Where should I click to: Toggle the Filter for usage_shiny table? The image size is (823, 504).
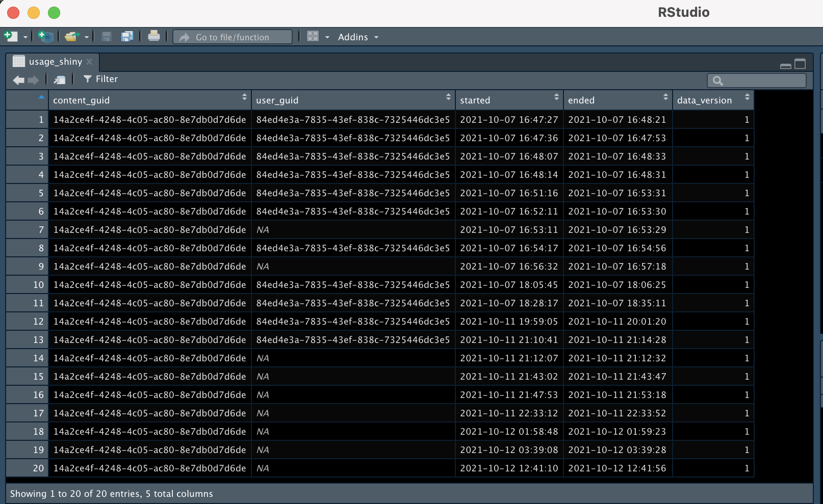(x=100, y=79)
